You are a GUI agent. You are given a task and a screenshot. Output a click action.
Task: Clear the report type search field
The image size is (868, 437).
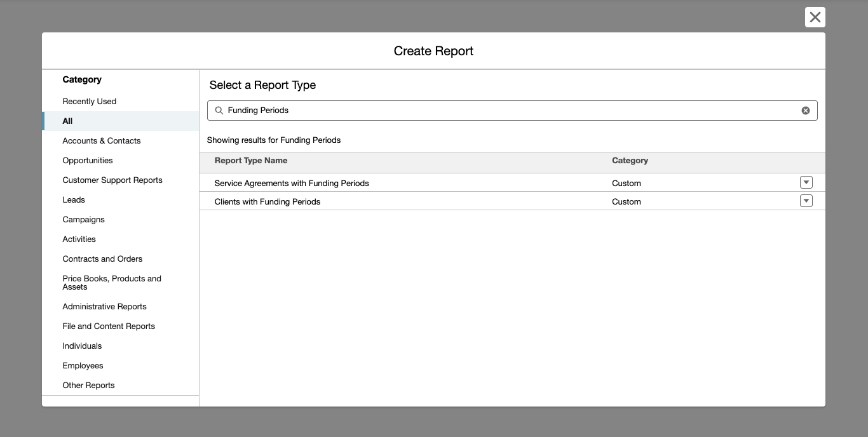[805, 111]
